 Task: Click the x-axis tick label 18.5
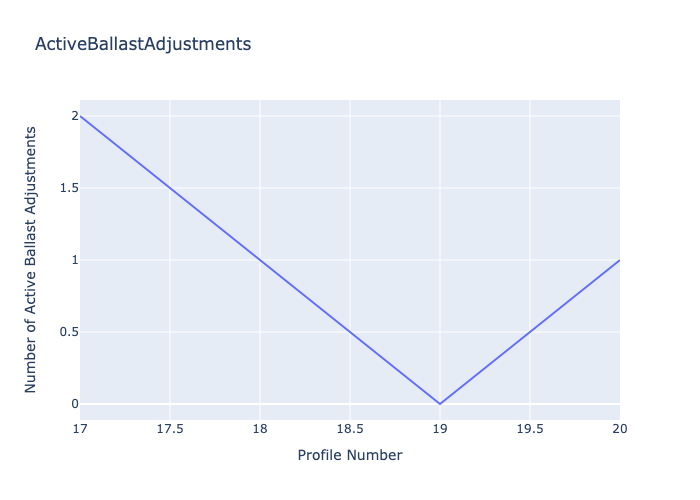(x=350, y=429)
